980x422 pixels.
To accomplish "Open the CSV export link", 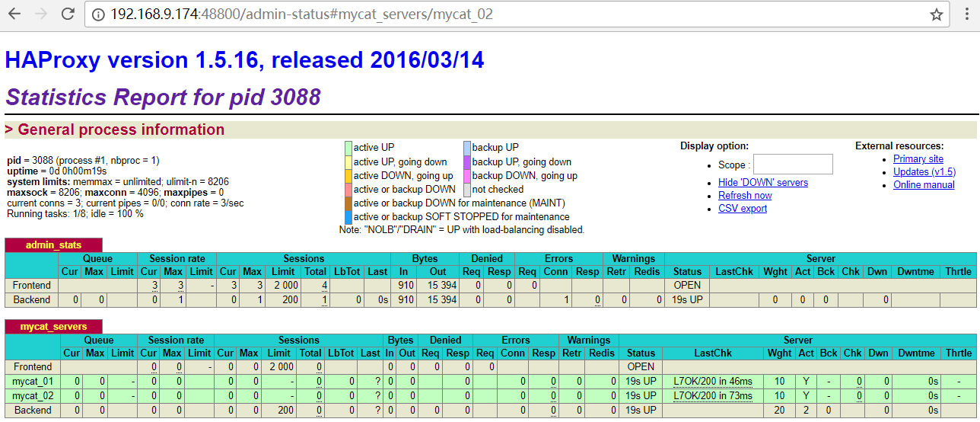I will point(743,208).
